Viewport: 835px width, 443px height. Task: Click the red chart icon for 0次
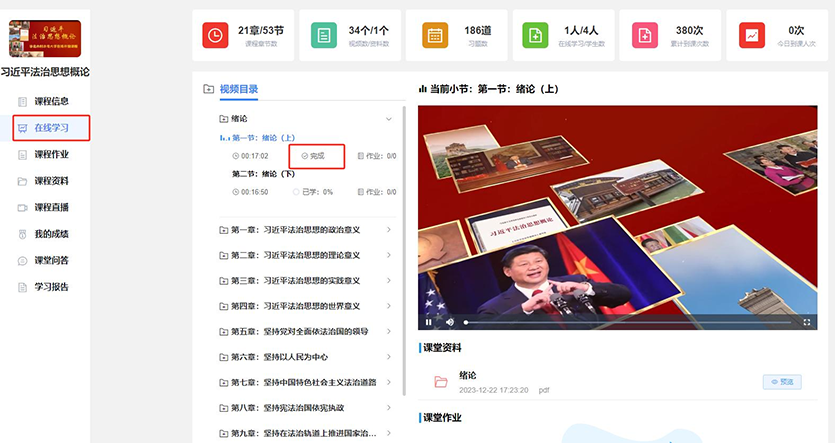(x=752, y=36)
